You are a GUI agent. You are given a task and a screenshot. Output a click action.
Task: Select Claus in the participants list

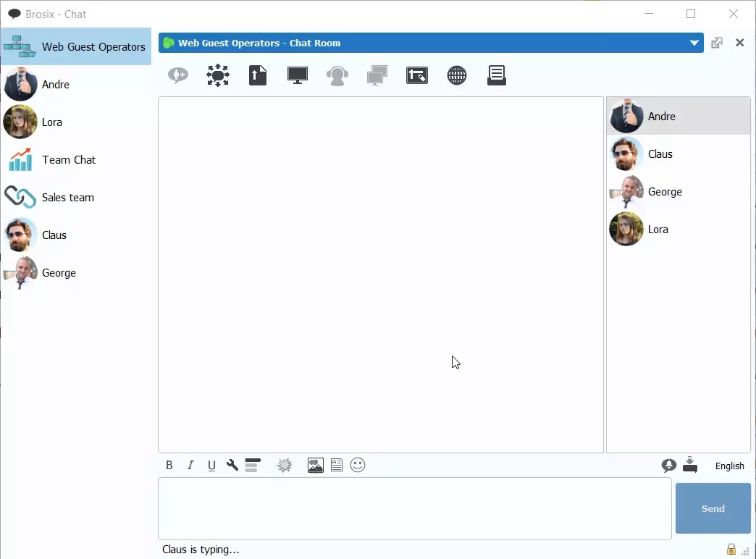click(679, 154)
